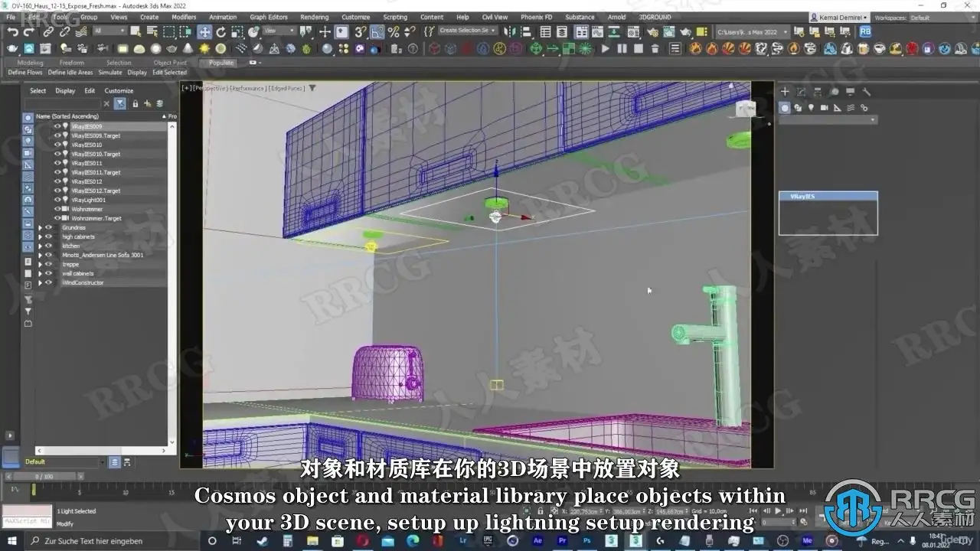Screen dimensions: 980x551
Task: Hide the Grundriss group via eye icon
Action: (x=49, y=227)
